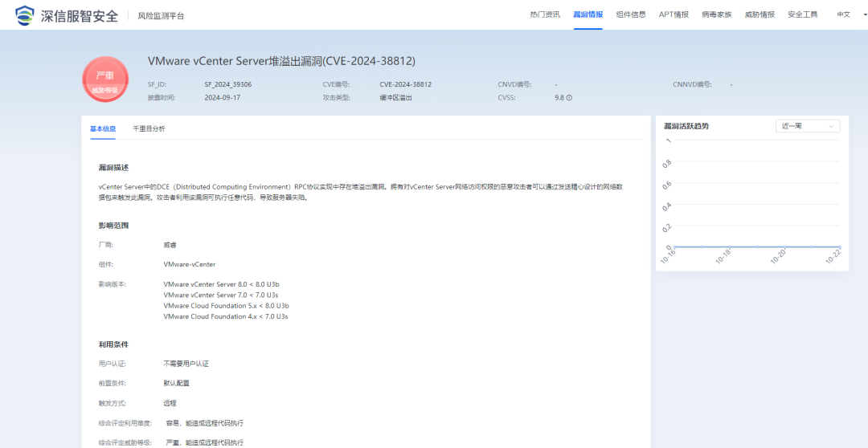Open the 热门资讯 menu item

click(545, 15)
